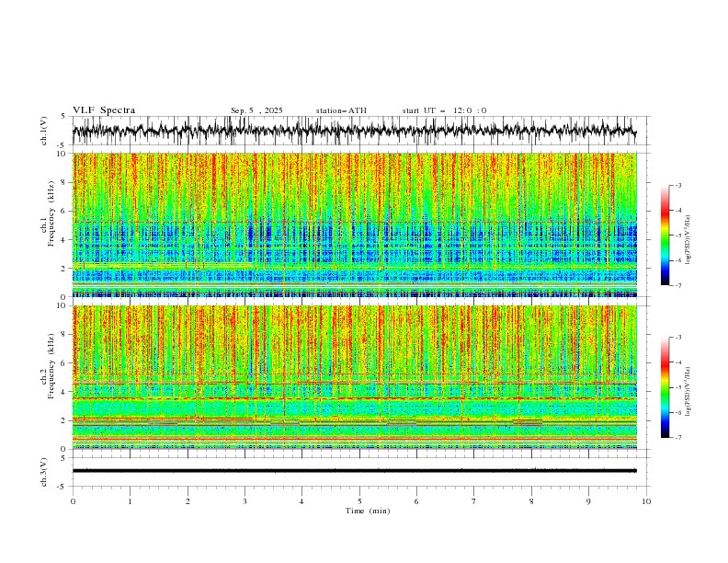Click the "-4" tick on ch.2 color bar
Screen dimensions: 728x563
tap(678, 362)
